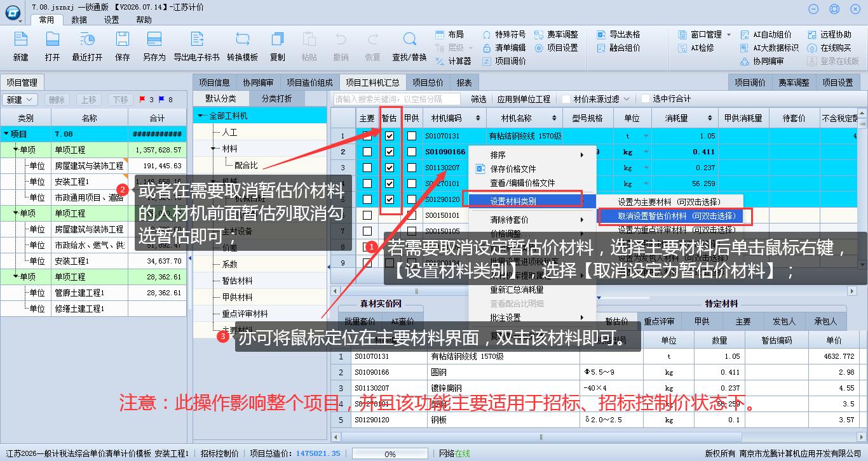Check 甲供 checkbox for S01090166 row

point(412,152)
